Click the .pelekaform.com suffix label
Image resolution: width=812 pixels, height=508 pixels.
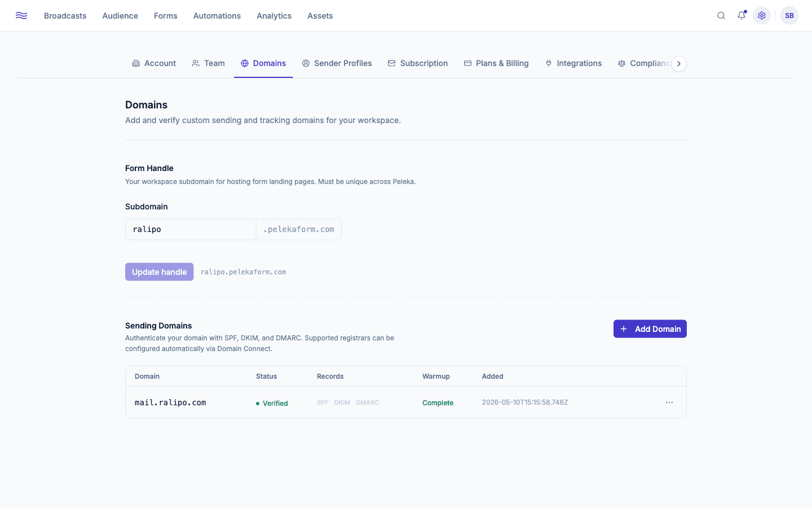[299, 229]
